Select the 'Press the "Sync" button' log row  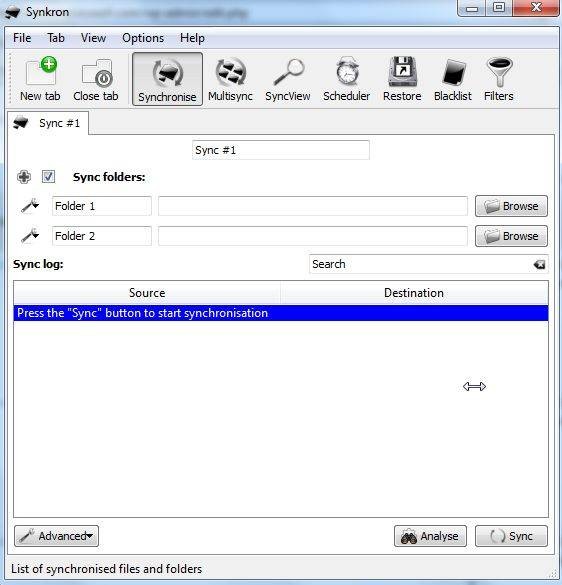tap(281, 313)
